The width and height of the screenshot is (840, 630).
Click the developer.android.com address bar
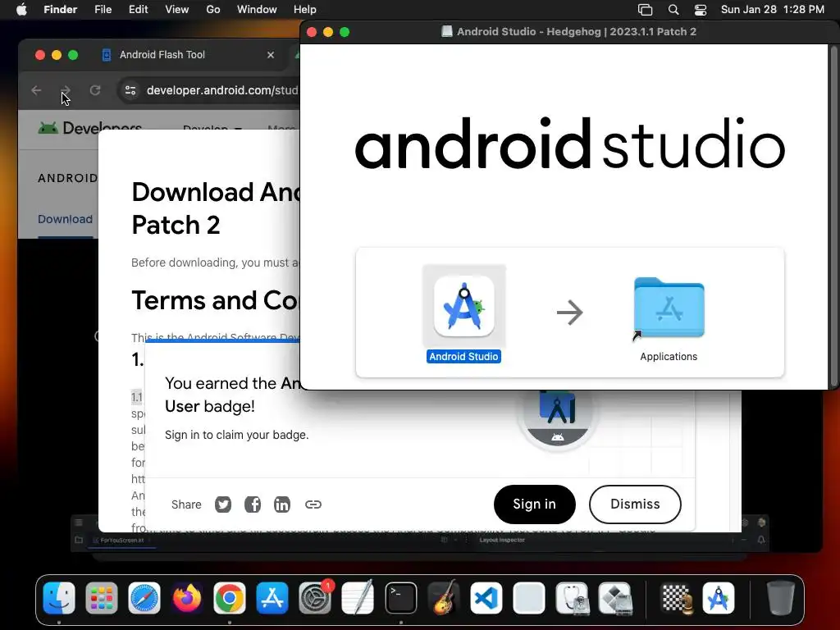pyautogui.click(x=221, y=90)
